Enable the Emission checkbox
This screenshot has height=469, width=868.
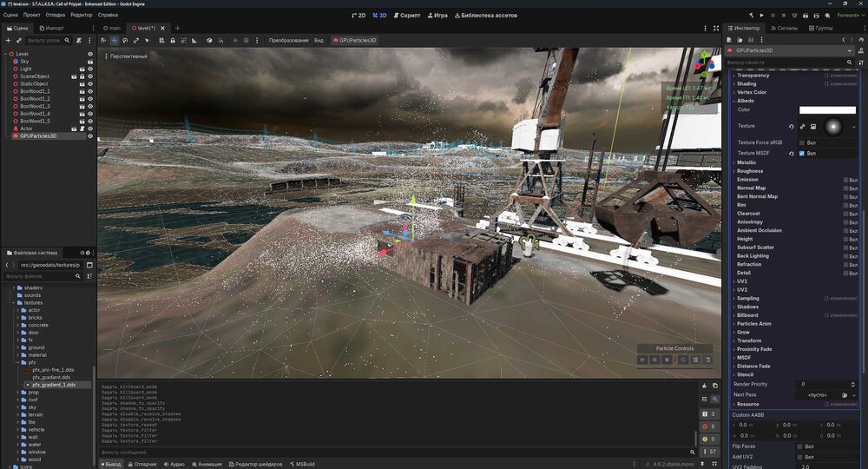click(845, 180)
